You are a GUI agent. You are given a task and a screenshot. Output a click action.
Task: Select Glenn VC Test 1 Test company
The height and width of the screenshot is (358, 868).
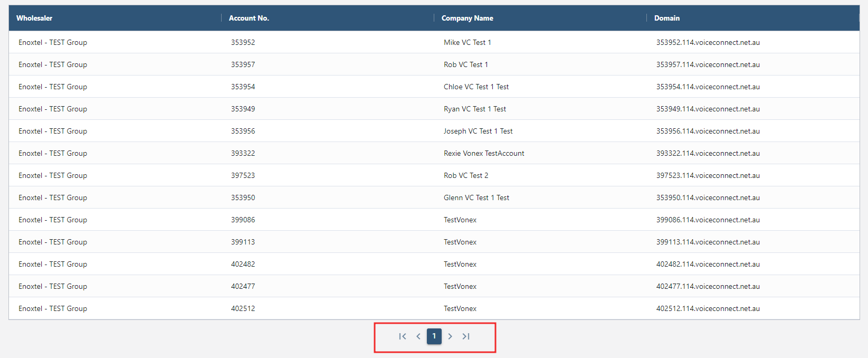point(476,197)
